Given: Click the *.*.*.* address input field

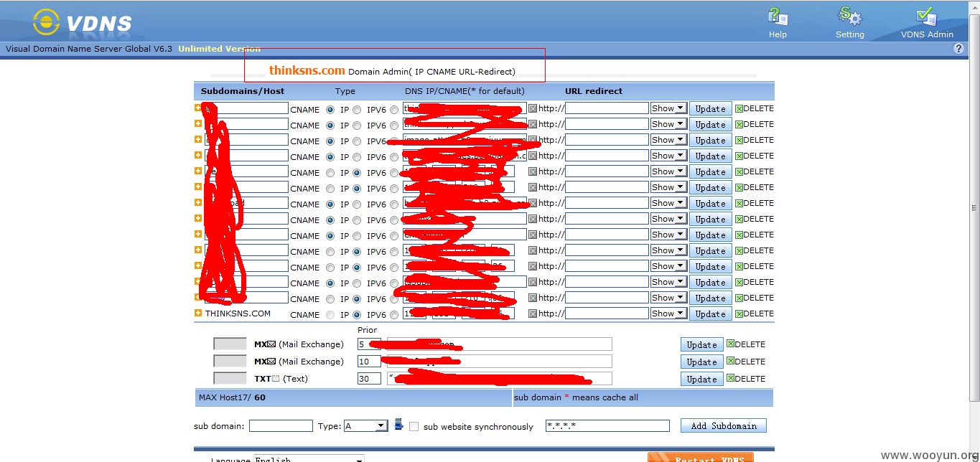Looking at the screenshot, I should [x=607, y=426].
